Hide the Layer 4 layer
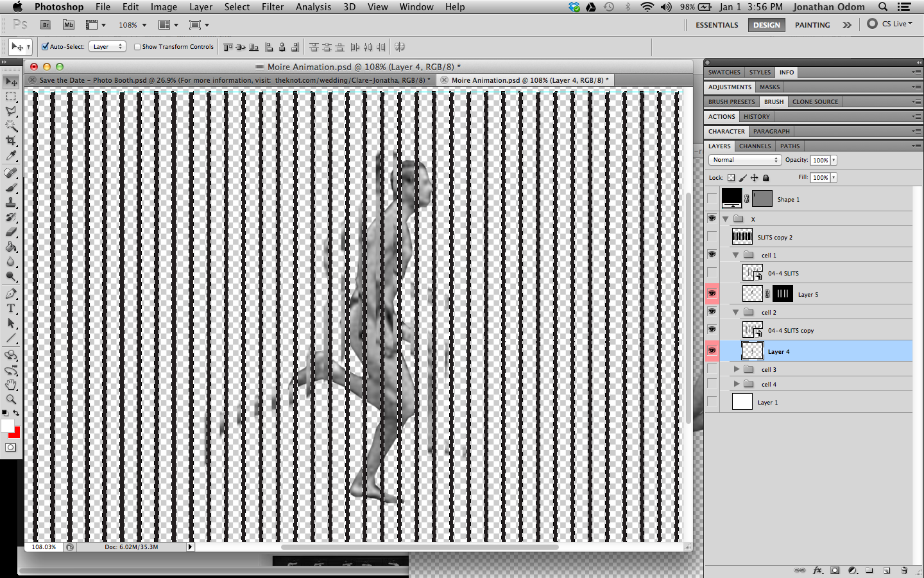924x578 pixels. click(x=712, y=351)
